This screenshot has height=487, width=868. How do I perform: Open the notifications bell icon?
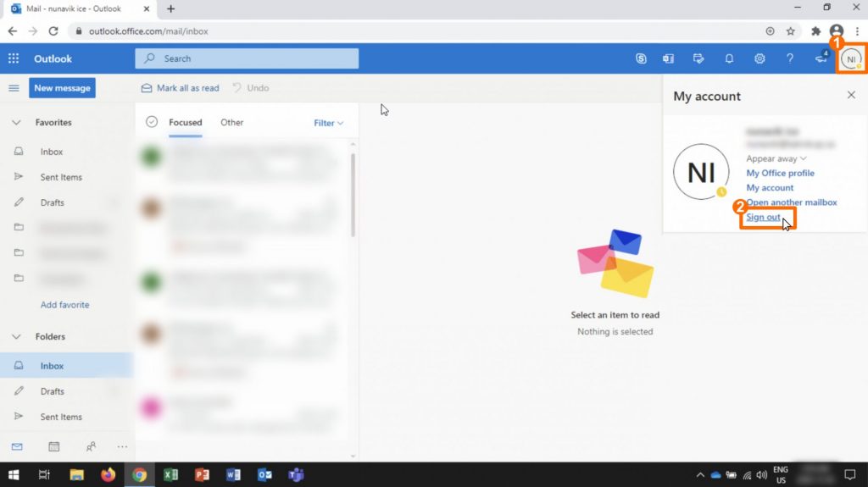pos(729,58)
